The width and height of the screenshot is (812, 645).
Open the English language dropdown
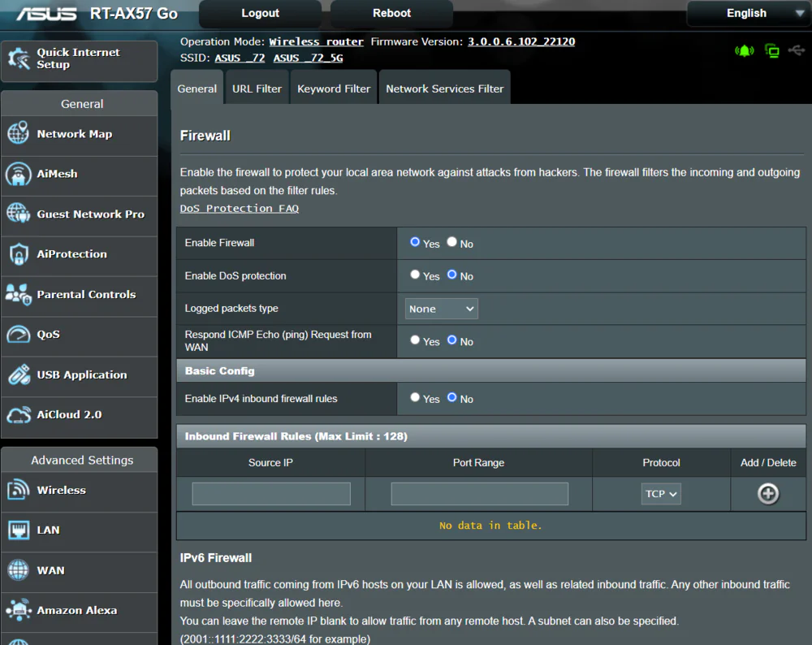[x=749, y=14]
